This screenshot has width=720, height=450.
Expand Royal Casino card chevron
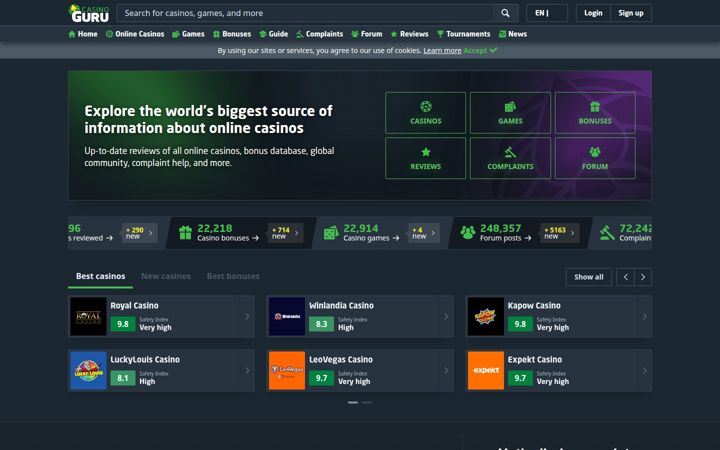pyautogui.click(x=247, y=317)
